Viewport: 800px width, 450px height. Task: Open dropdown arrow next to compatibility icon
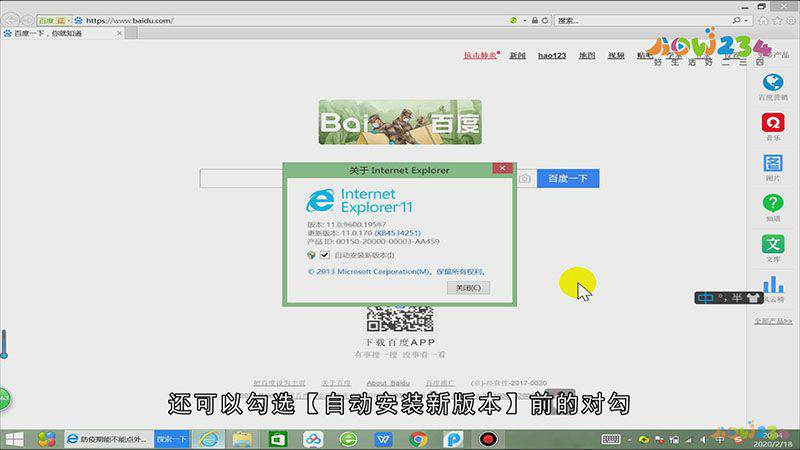point(524,20)
